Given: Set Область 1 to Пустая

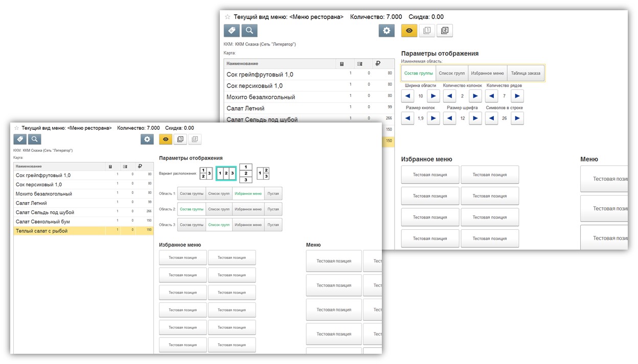Looking at the screenshot, I should (273, 193).
